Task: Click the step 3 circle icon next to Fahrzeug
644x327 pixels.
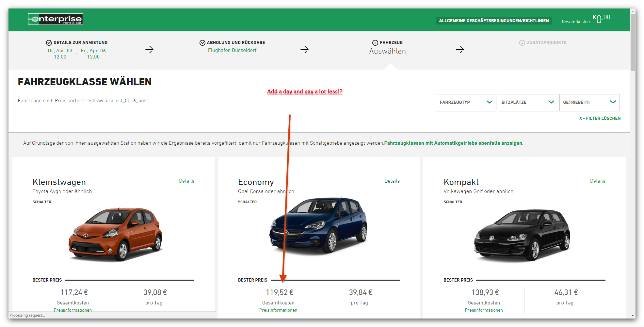Action: click(x=375, y=43)
